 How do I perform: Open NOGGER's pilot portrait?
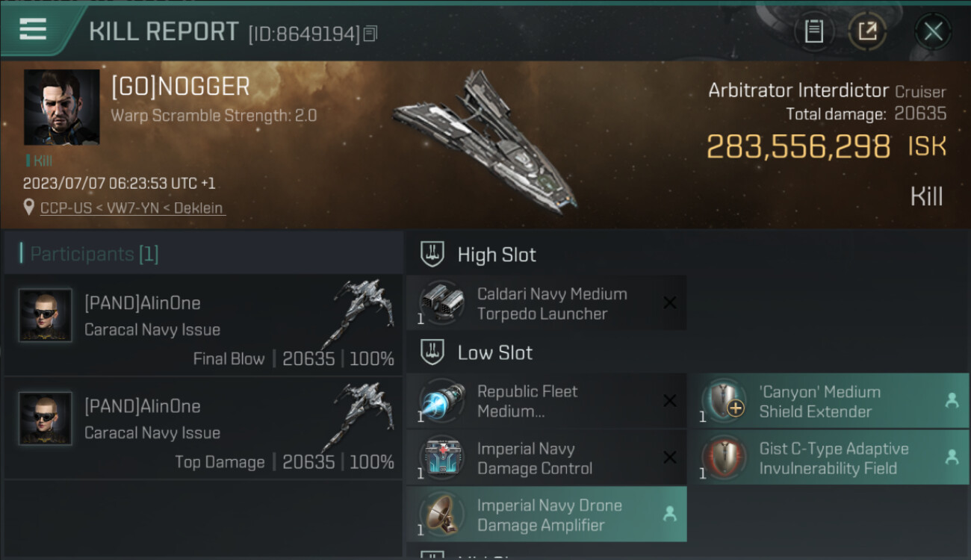(61, 108)
